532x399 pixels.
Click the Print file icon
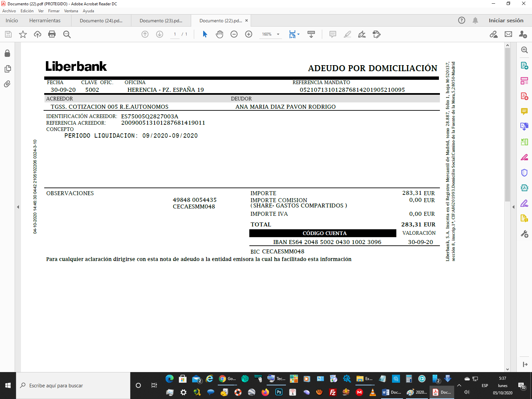[52, 34]
